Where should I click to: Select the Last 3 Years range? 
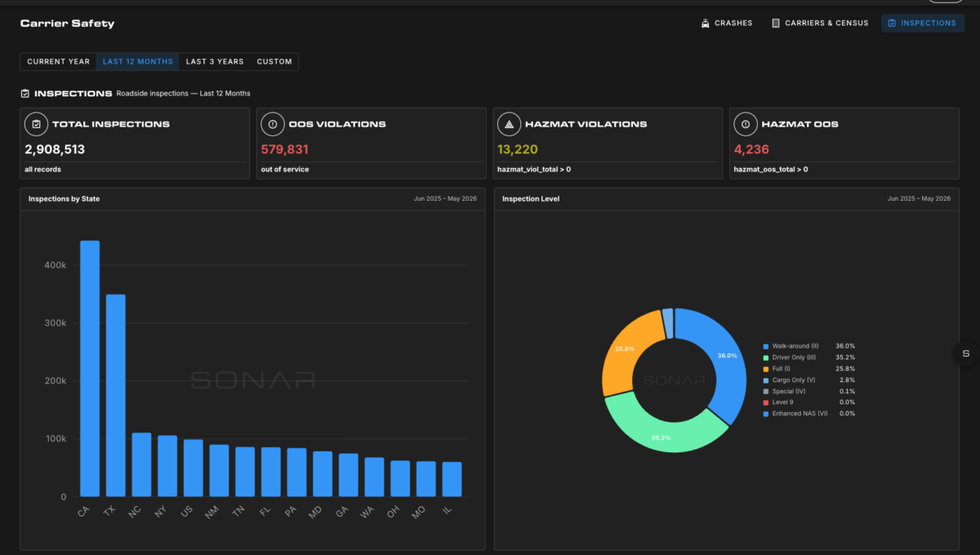(x=214, y=62)
